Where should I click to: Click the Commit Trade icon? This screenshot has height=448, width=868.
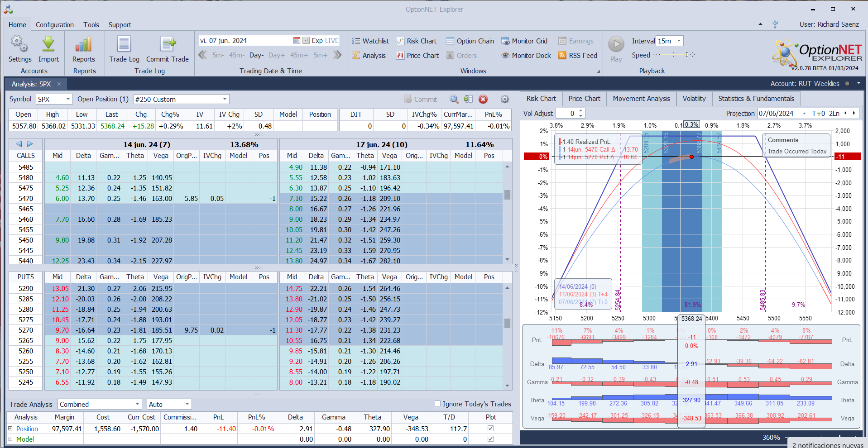coord(168,45)
